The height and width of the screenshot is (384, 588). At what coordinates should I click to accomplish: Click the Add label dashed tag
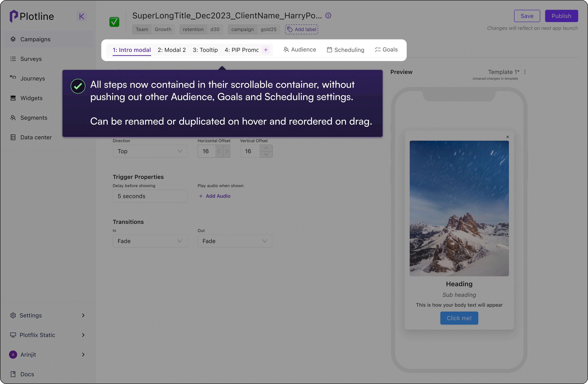(301, 29)
